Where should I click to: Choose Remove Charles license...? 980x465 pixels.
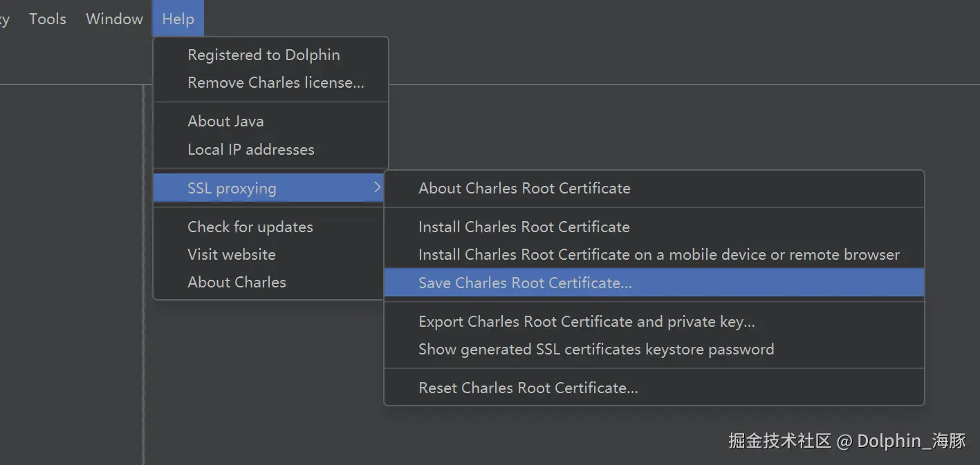[x=270, y=82]
